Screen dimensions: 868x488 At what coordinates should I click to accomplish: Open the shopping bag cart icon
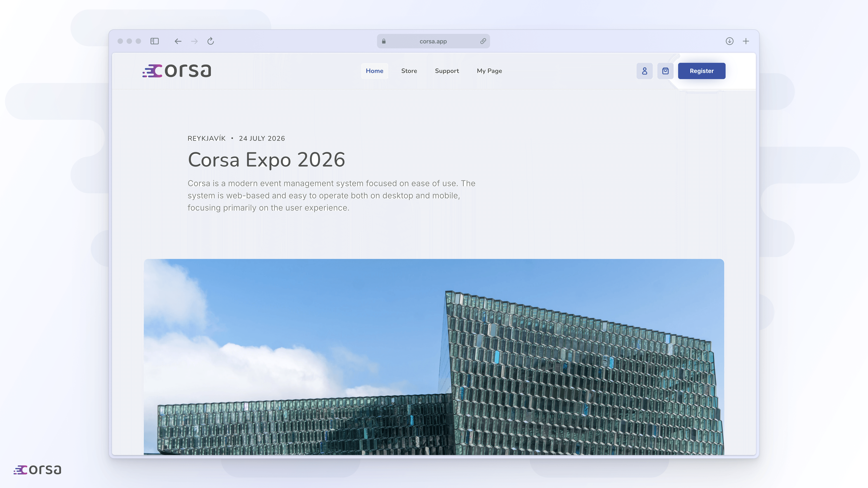pos(665,71)
